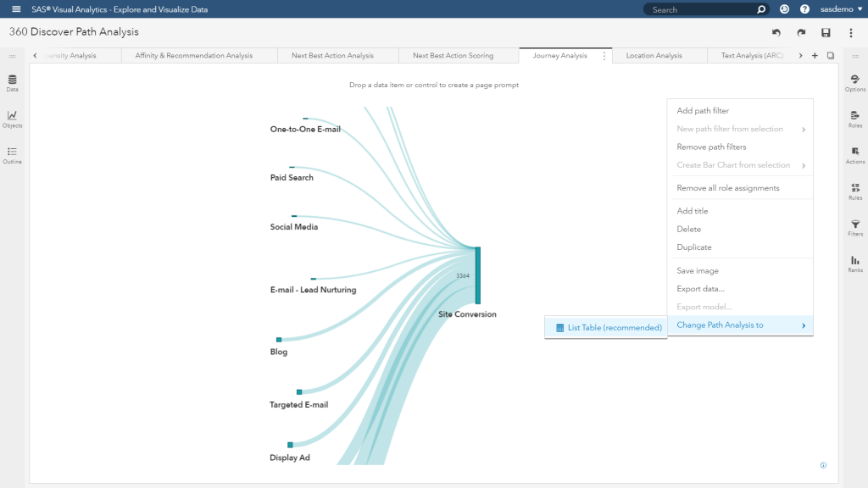Open the Options pane
868x488 pixels.
(x=855, y=83)
